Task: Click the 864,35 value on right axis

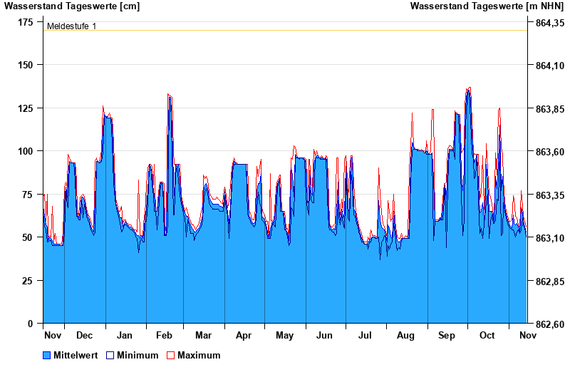Action: point(549,23)
